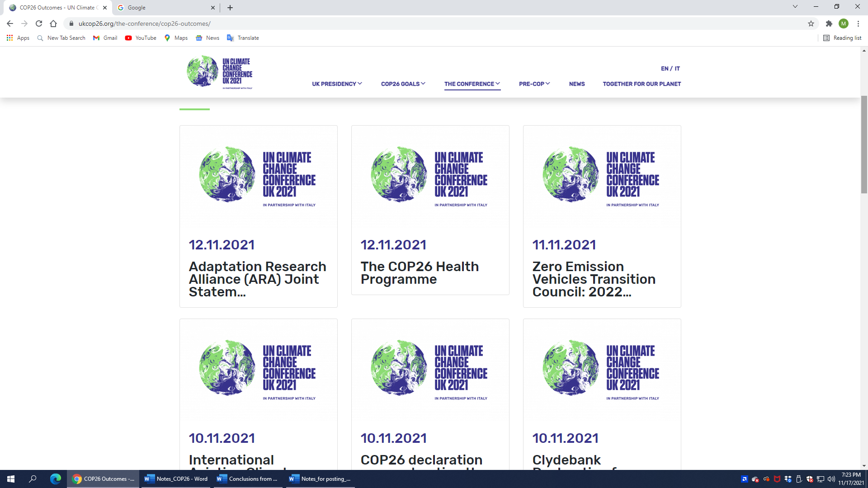Click the browser home icon
868x488 pixels.
pos(53,23)
